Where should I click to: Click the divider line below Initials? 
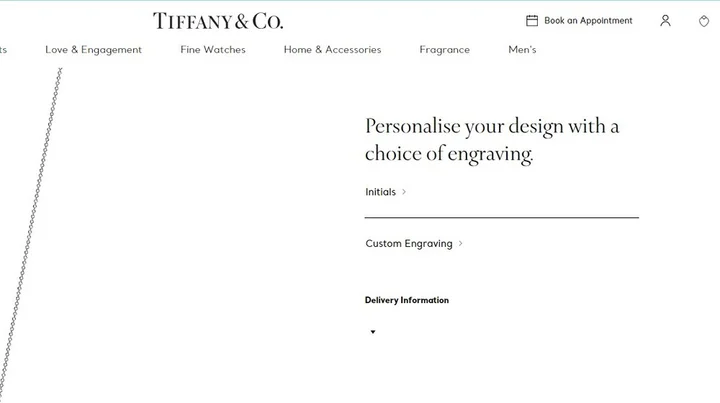coord(501,217)
